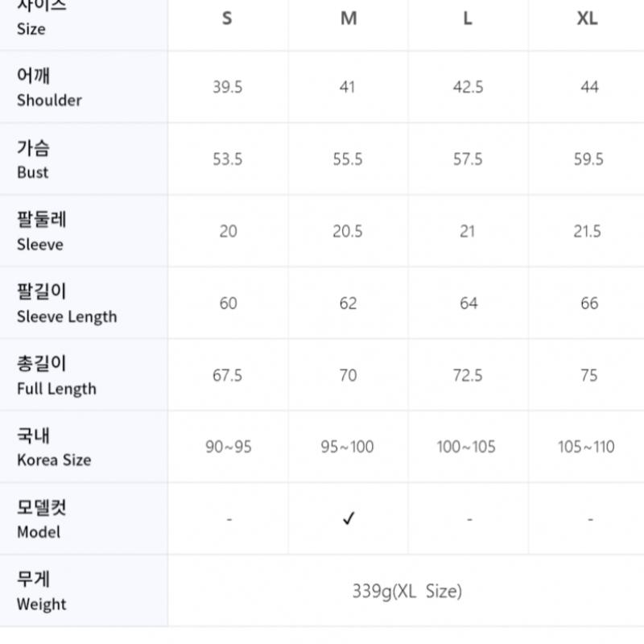Click the 39.5 shoulder value for S
Image resolution: width=644 pixels, height=644 pixels.
(227, 87)
